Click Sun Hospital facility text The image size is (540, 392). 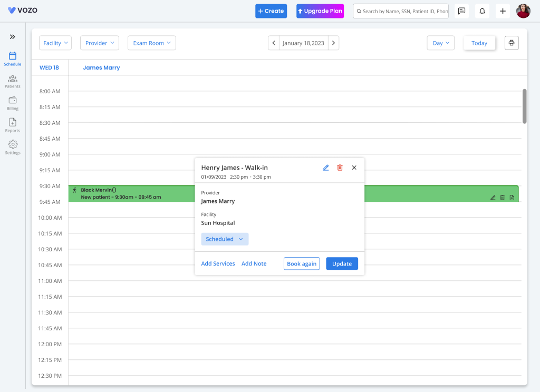coord(218,223)
